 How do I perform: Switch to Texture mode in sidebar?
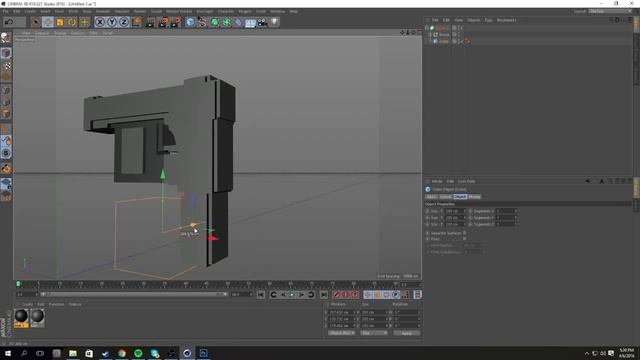point(6,65)
